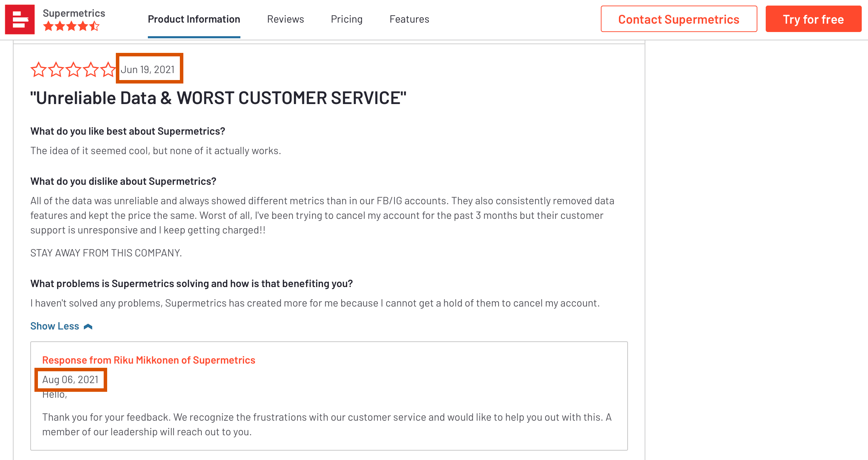Click the fourth empty star of the review rating
Screen dimensions: 868x460
point(91,70)
